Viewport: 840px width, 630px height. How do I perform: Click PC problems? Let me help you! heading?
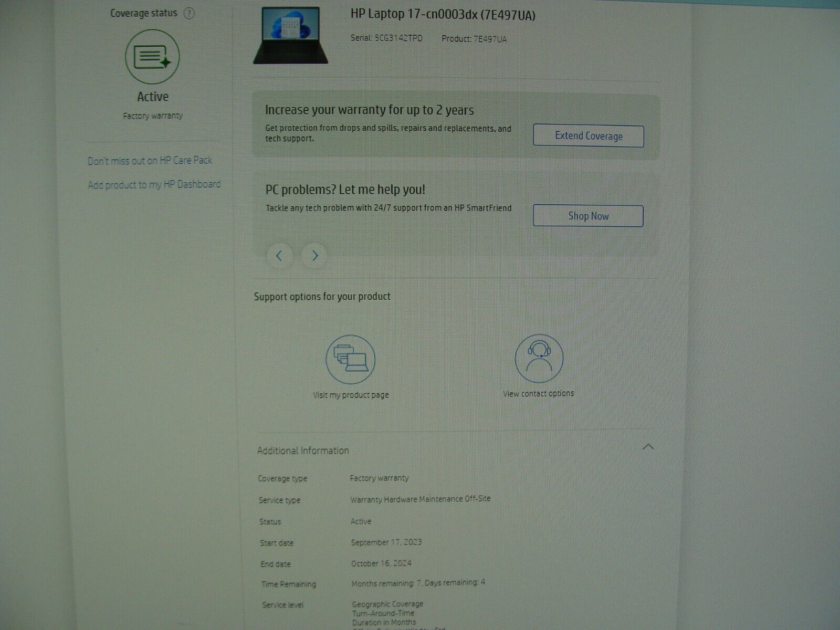(x=345, y=190)
